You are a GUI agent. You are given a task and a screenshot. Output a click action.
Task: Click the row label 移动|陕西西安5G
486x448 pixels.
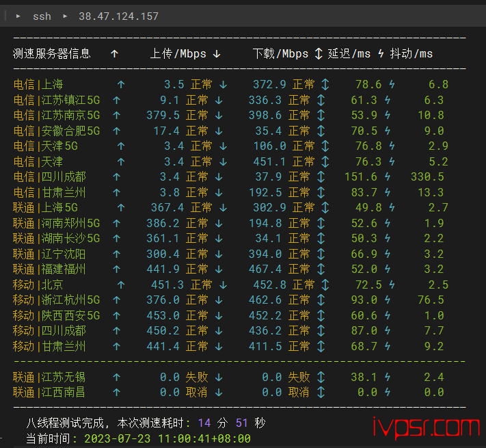pyautogui.click(x=57, y=315)
